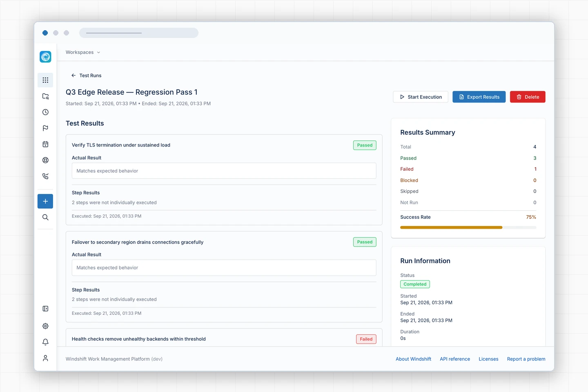This screenshot has width=588, height=392.
Task: Click the 75% success rate value
Action: pos(531,217)
